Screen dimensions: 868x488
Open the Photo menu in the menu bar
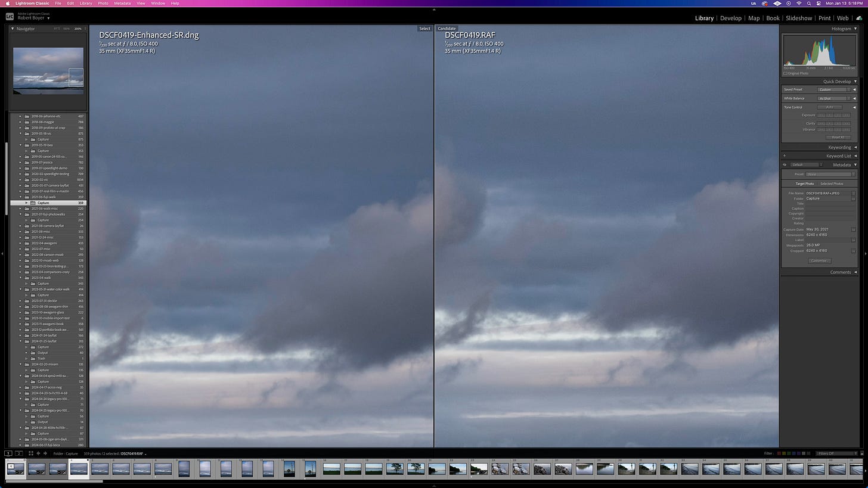coord(103,3)
